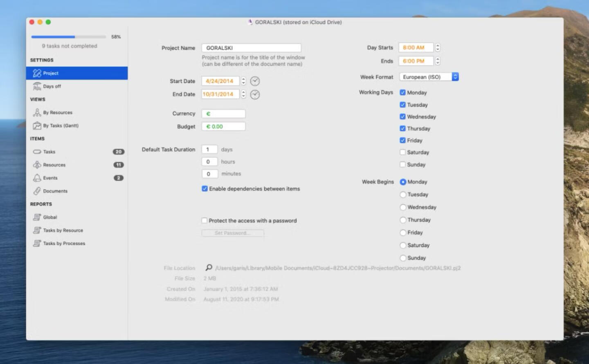Open the Tasks by Processes report icon

point(37,243)
